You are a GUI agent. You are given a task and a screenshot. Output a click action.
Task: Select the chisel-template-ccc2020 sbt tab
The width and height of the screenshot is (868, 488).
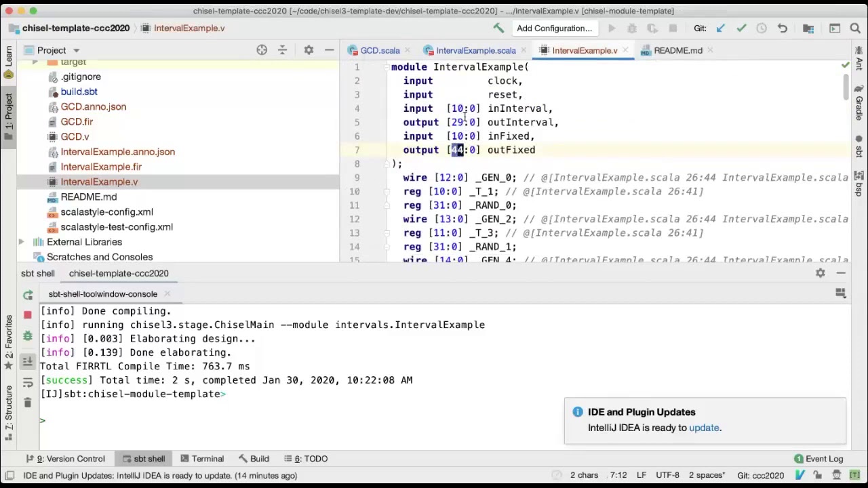119,273
